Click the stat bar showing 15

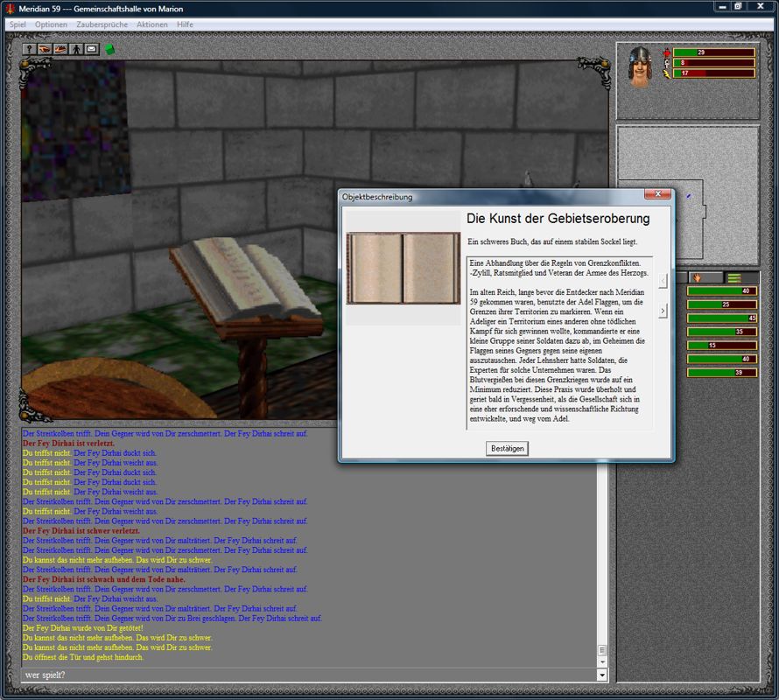[x=722, y=346]
